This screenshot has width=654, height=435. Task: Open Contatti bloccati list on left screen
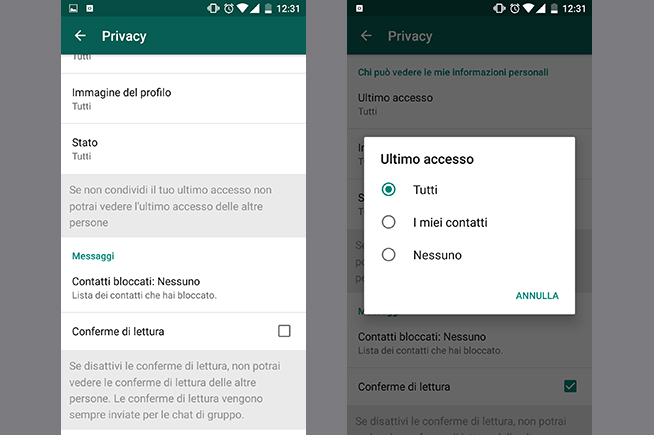tap(184, 288)
